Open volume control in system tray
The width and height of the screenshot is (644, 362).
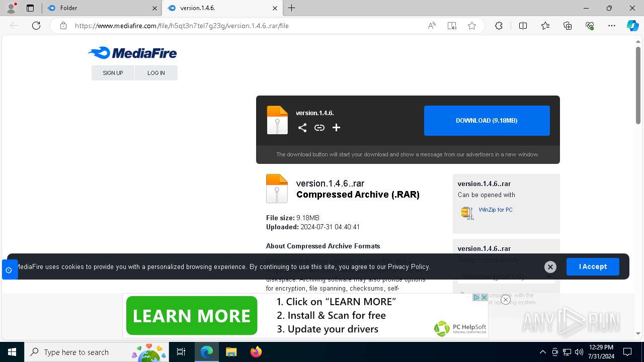click(x=579, y=352)
